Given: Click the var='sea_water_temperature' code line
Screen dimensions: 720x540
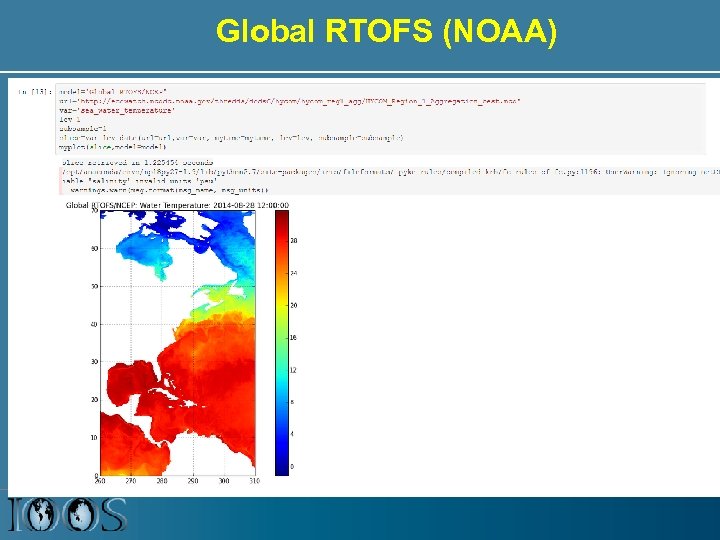Looking at the screenshot, I should click(117, 110).
